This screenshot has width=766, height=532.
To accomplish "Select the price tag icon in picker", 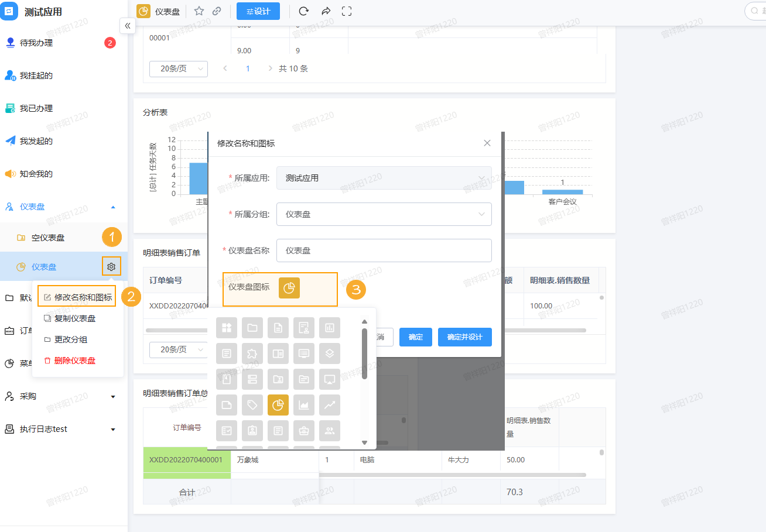I will pos(252,405).
